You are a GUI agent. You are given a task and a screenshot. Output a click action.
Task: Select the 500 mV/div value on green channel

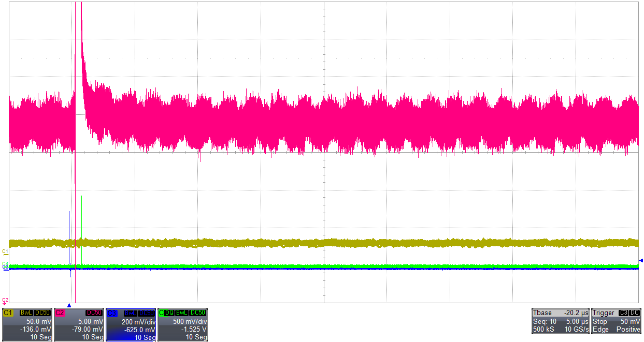[191, 321]
